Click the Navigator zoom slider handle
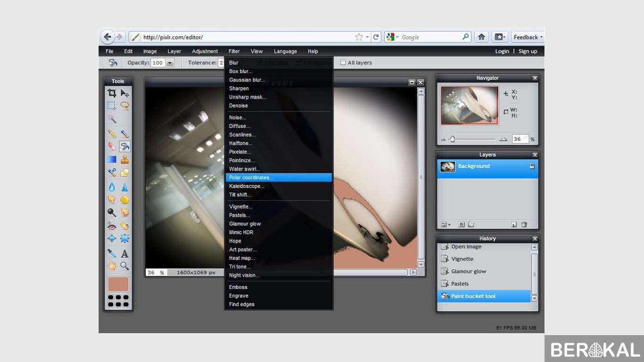The width and height of the screenshot is (644, 362). pos(453,139)
